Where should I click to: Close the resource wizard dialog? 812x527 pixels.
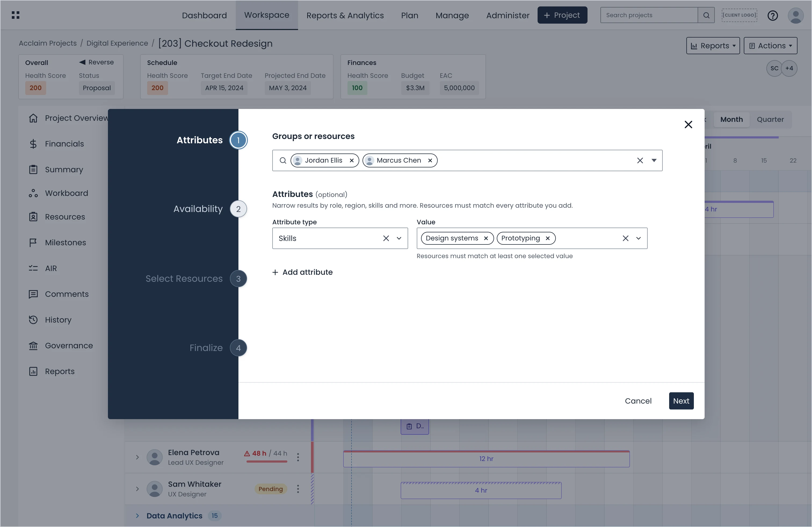[688, 125]
